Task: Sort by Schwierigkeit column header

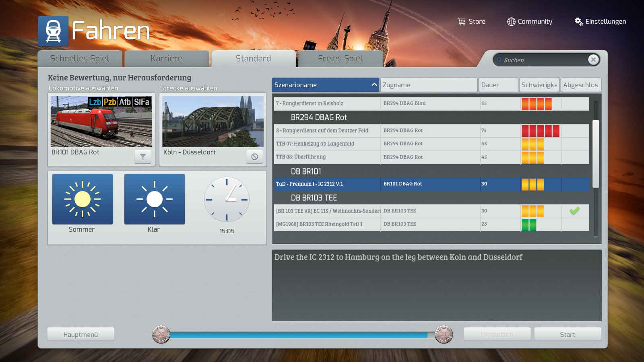Action: tap(539, 85)
